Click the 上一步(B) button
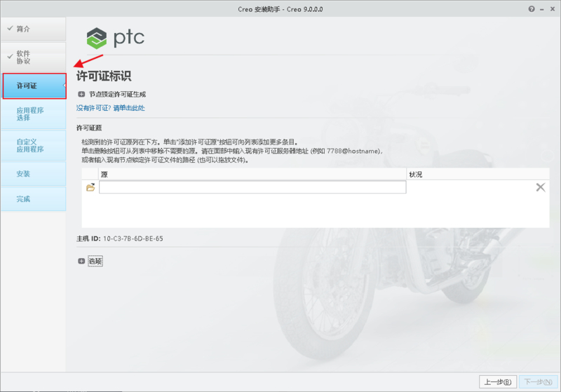The height and width of the screenshot is (392, 561). pyautogui.click(x=498, y=382)
